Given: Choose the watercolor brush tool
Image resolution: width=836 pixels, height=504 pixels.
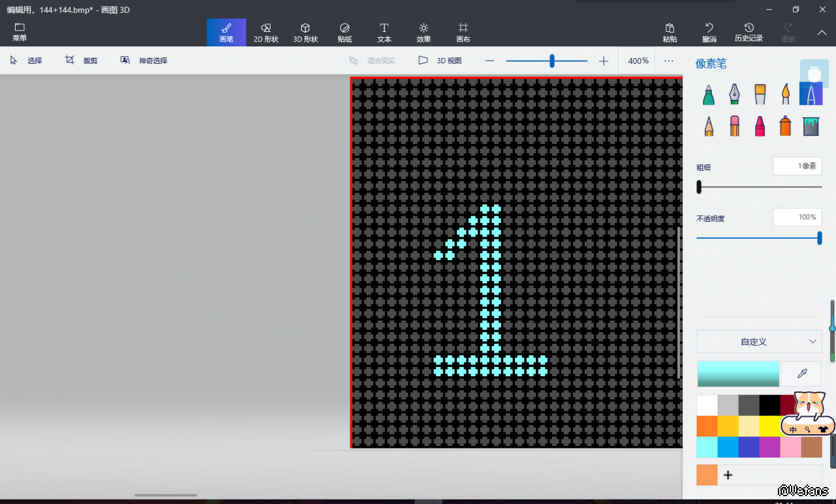Looking at the screenshot, I should tap(786, 95).
